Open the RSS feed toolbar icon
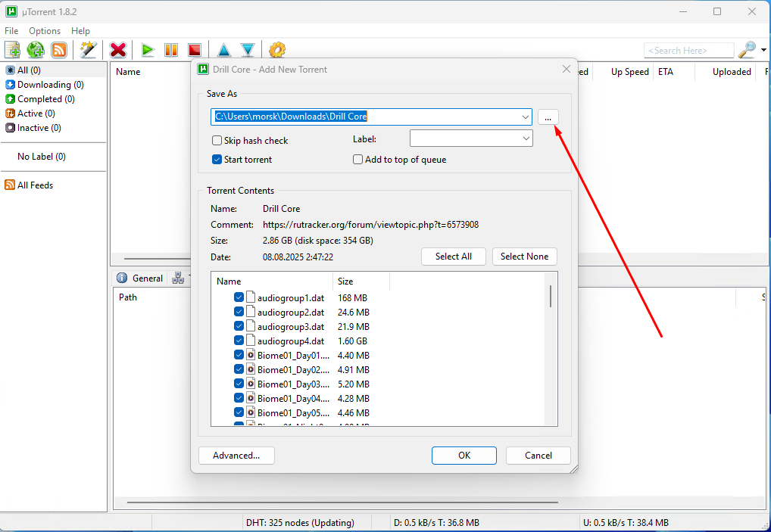This screenshot has height=532, width=771. click(59, 50)
